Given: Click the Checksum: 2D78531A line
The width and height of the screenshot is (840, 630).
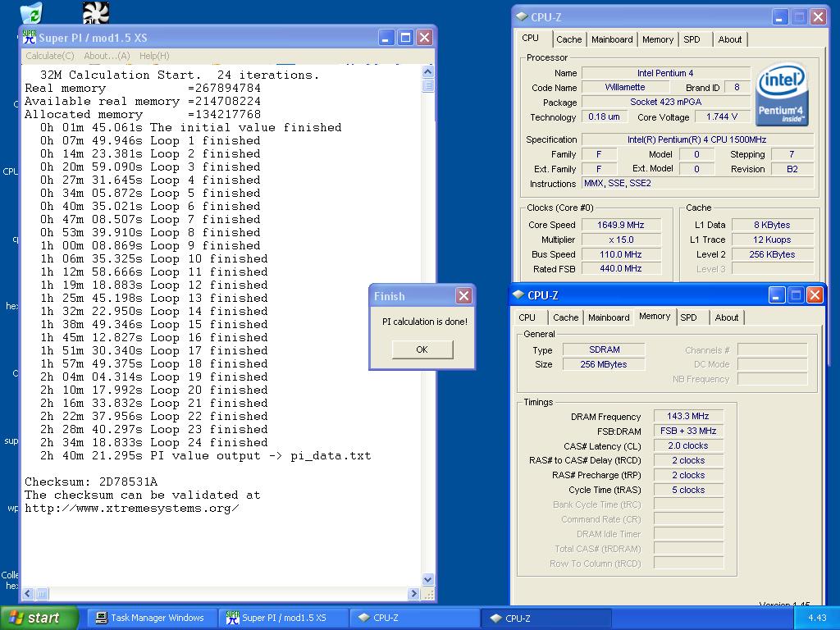Looking at the screenshot, I should coord(91,482).
